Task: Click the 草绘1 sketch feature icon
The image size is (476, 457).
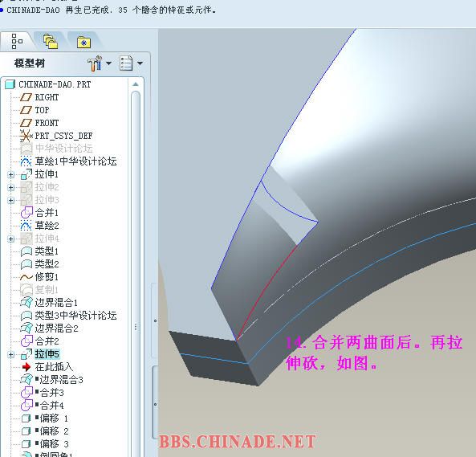Action: [x=26, y=161]
